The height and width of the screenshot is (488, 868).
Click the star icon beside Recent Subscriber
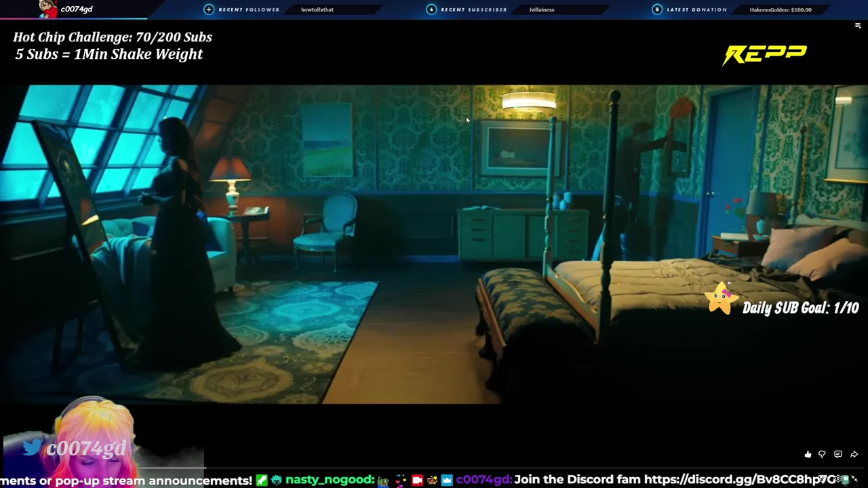click(x=431, y=9)
